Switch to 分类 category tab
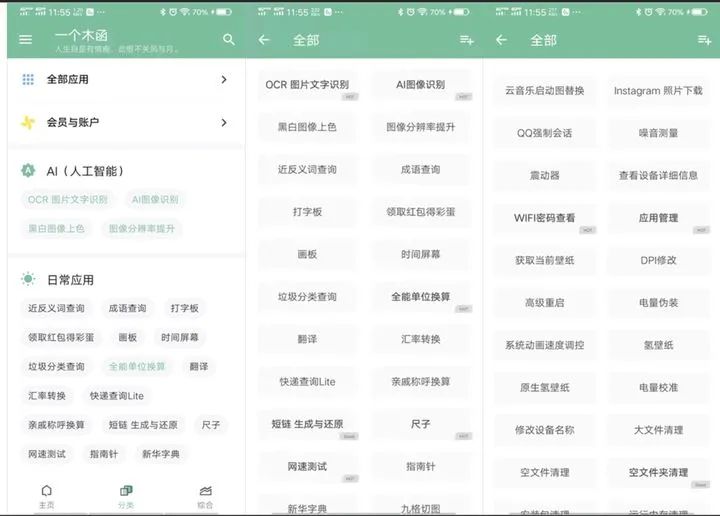The image size is (720, 516). coord(126,497)
